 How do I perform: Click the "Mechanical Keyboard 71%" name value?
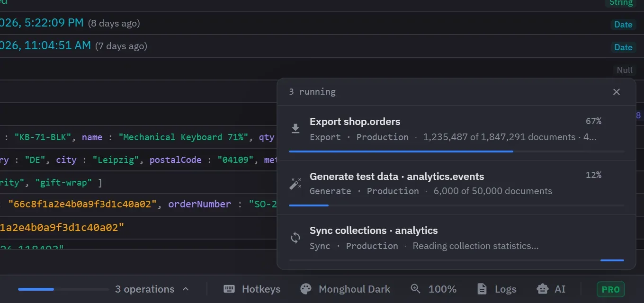184,137
